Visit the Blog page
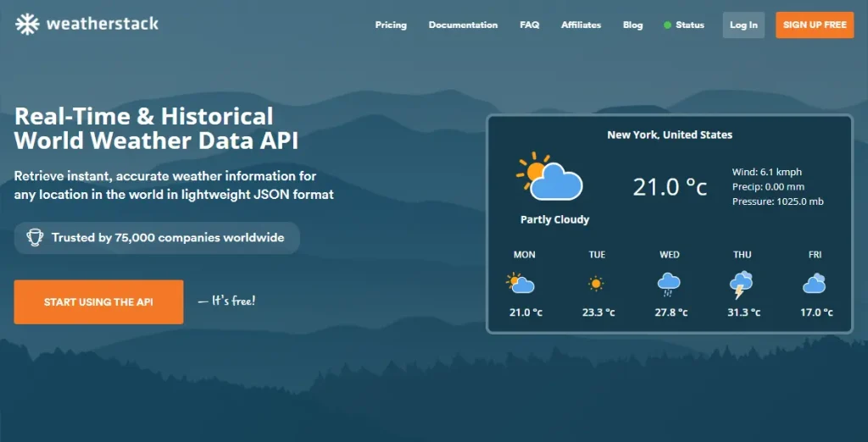 tap(632, 25)
